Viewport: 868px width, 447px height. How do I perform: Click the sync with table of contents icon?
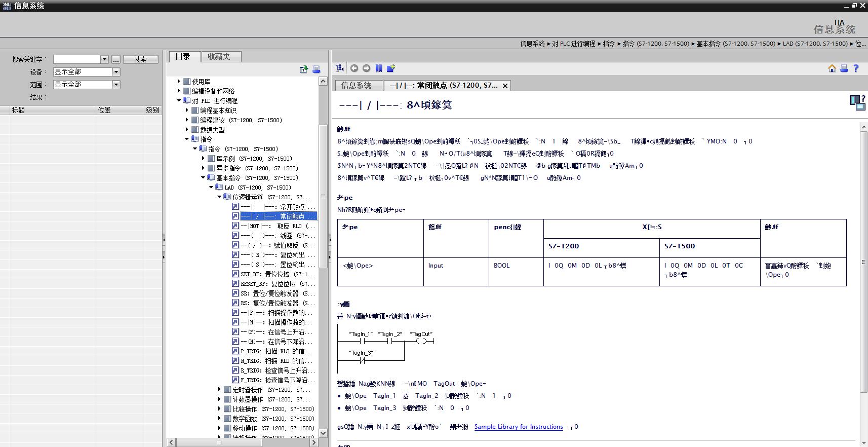pos(340,68)
